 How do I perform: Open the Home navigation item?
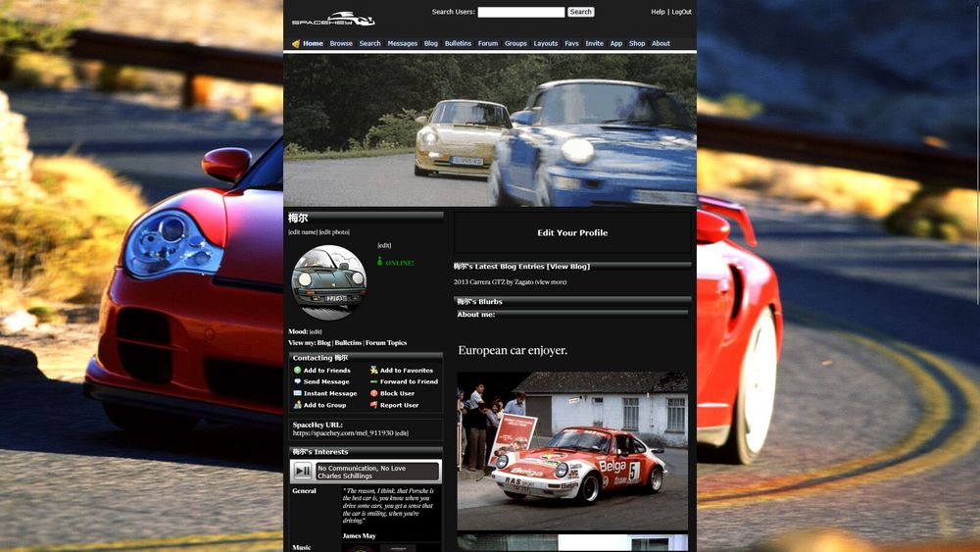314,44
